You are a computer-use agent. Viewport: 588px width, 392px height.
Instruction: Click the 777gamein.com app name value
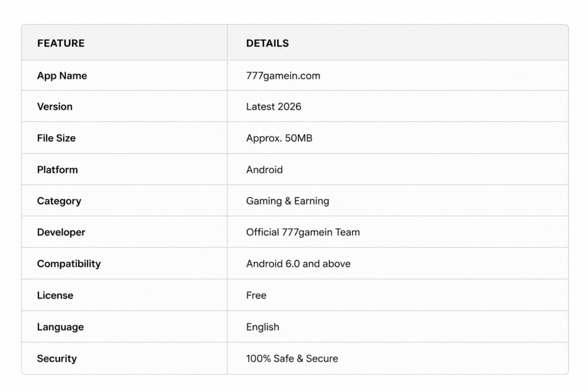click(283, 76)
